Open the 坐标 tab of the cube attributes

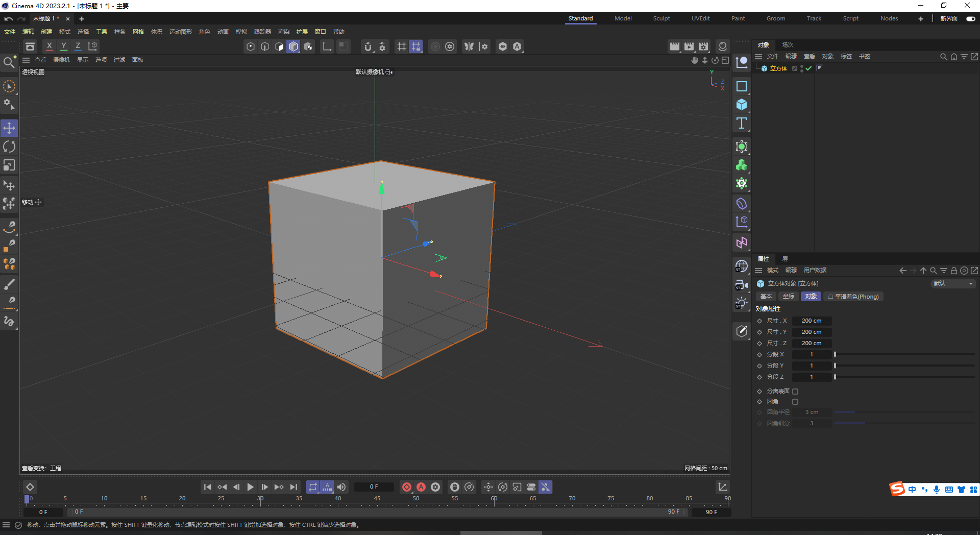click(x=788, y=296)
